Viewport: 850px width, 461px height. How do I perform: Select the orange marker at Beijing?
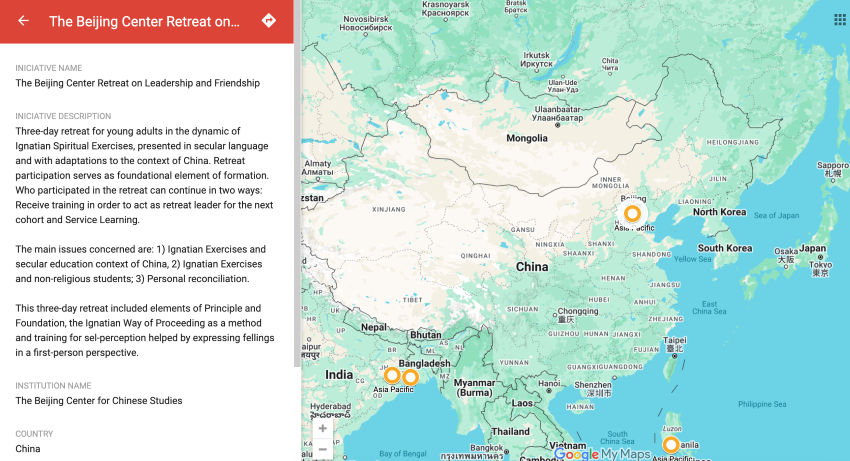point(632,213)
